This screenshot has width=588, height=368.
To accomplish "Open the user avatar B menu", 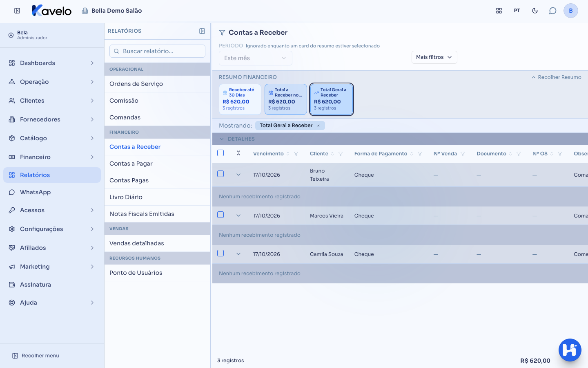I will 571,11.
